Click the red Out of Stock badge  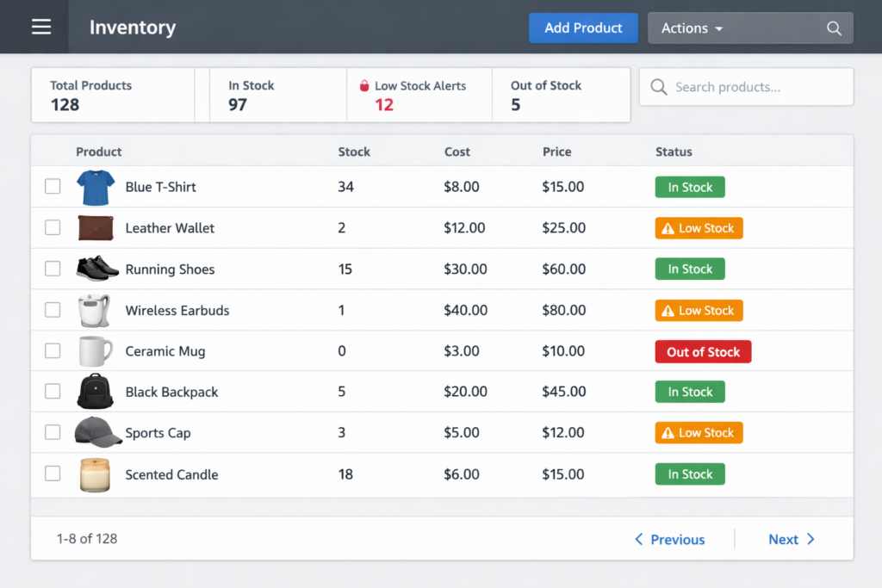[x=703, y=351]
